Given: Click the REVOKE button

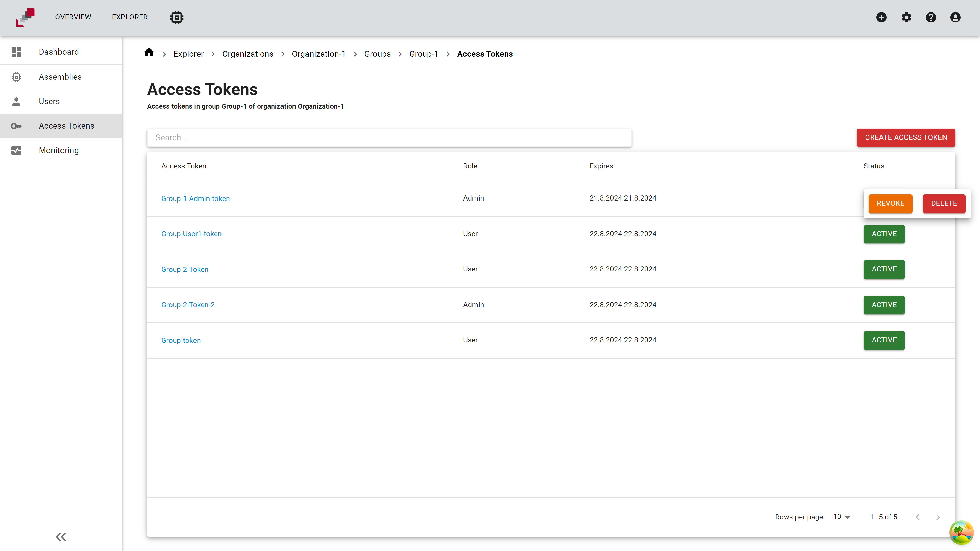Looking at the screenshot, I should click(x=890, y=204).
